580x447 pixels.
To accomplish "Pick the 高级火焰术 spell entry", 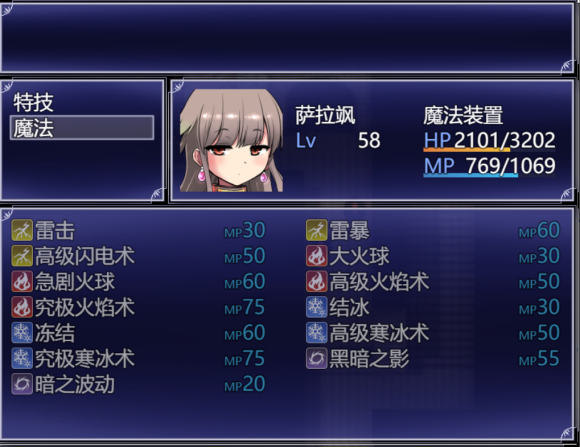I will point(433,282).
